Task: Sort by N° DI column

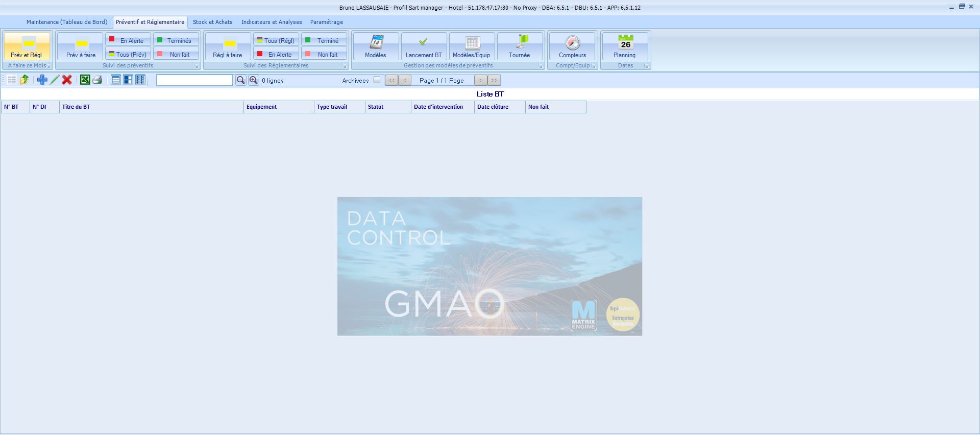Action: coord(45,107)
